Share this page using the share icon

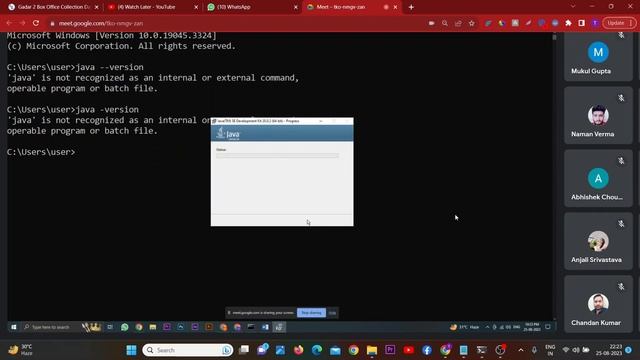(458, 23)
